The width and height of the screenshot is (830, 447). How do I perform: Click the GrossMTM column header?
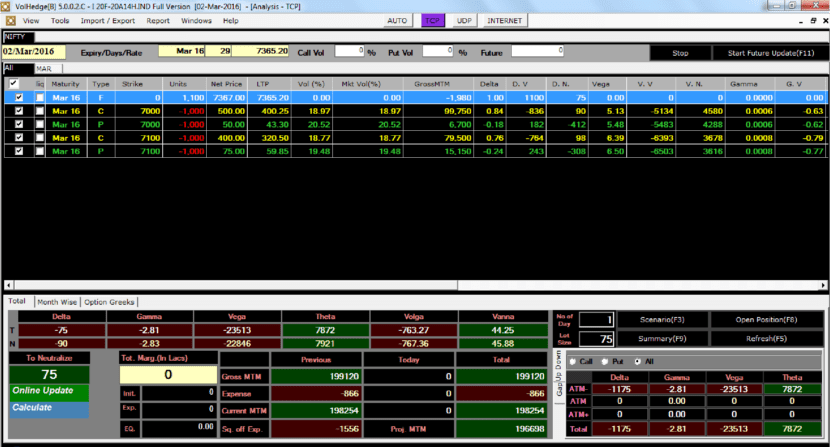(438, 84)
